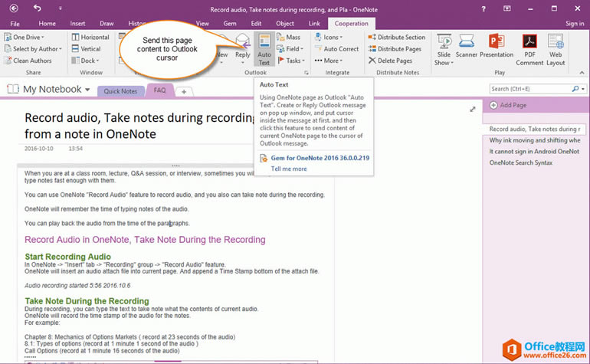Viewport: 590px width, 364px height.
Task: Click the Undo arrow in title bar
Action: pyautogui.click(x=37, y=8)
